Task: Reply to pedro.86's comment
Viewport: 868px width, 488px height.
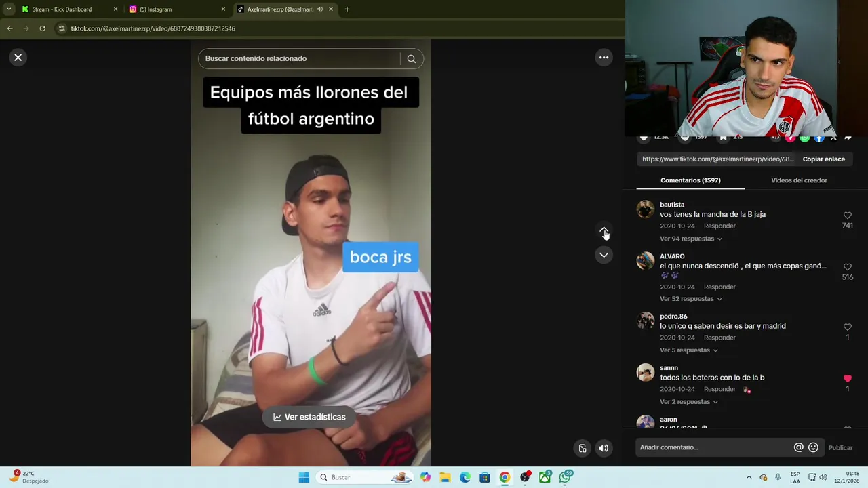Action: 719,338
